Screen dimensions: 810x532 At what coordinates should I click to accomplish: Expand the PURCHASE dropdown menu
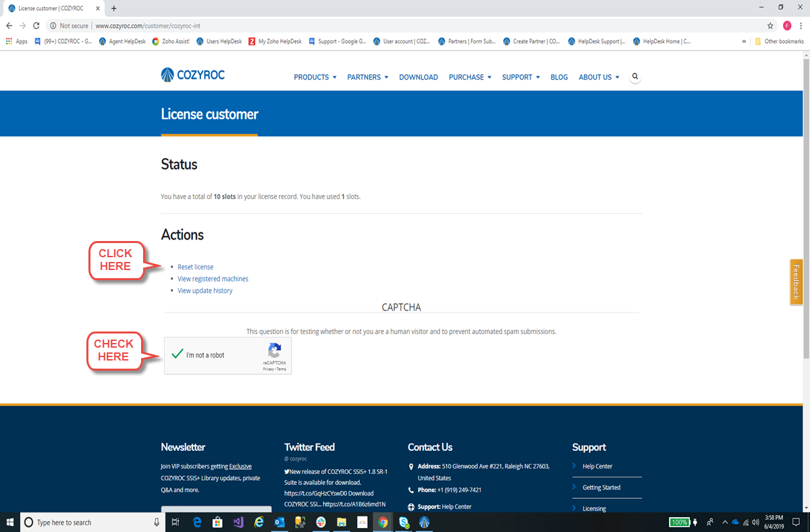[470, 77]
